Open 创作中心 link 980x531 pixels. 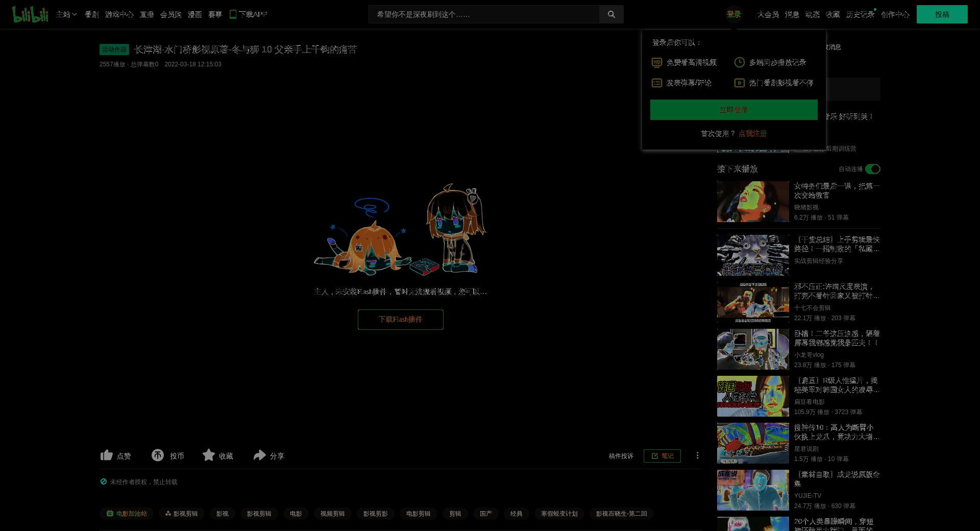(x=895, y=14)
